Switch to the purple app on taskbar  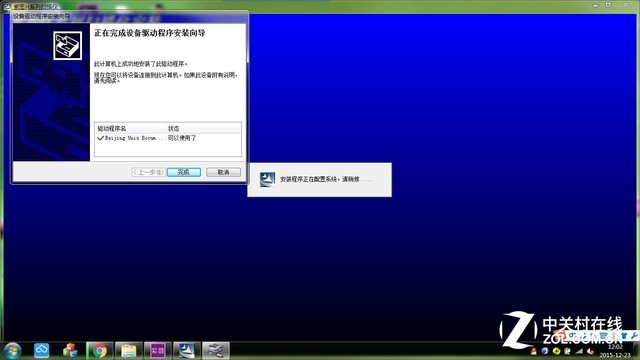pyautogui.click(x=158, y=351)
